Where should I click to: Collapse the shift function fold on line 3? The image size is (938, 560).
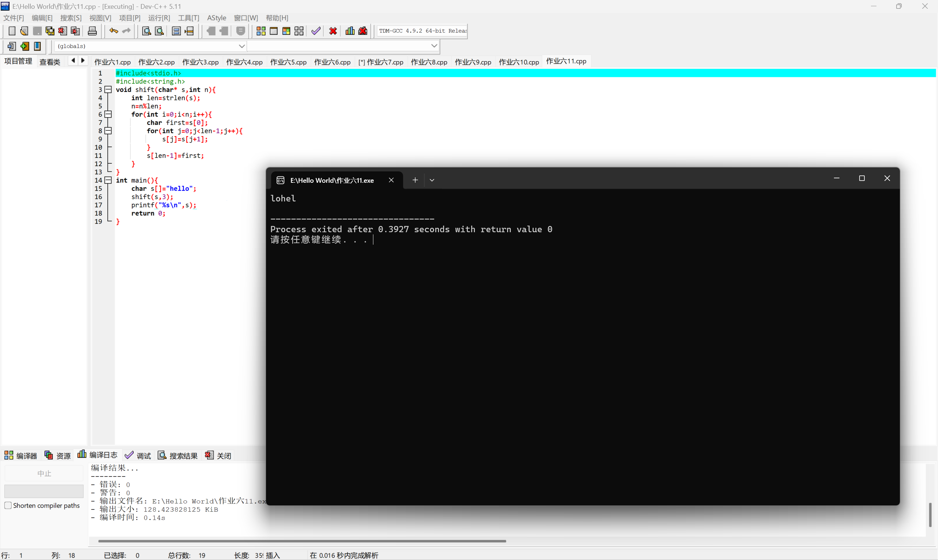pos(108,89)
